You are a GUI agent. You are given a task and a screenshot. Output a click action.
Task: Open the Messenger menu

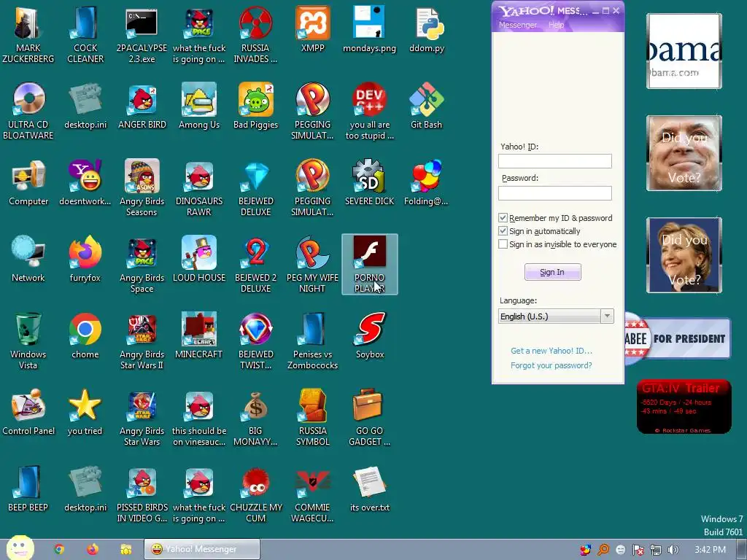tap(518, 25)
